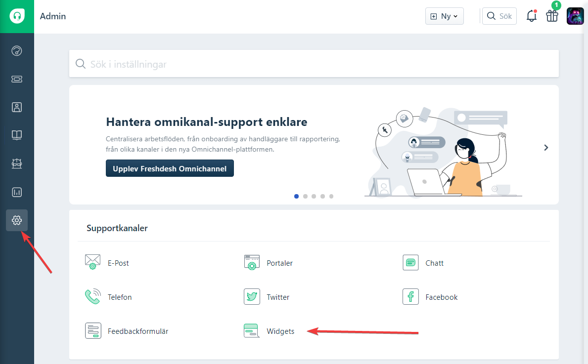Expand the Ny dropdown button

[x=444, y=16]
